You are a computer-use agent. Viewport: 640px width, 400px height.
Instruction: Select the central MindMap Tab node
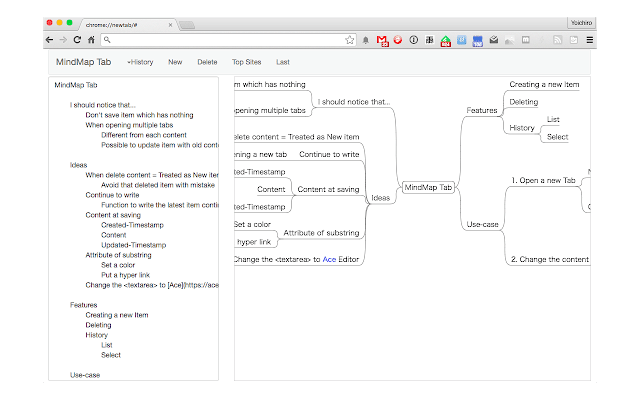(x=428, y=187)
